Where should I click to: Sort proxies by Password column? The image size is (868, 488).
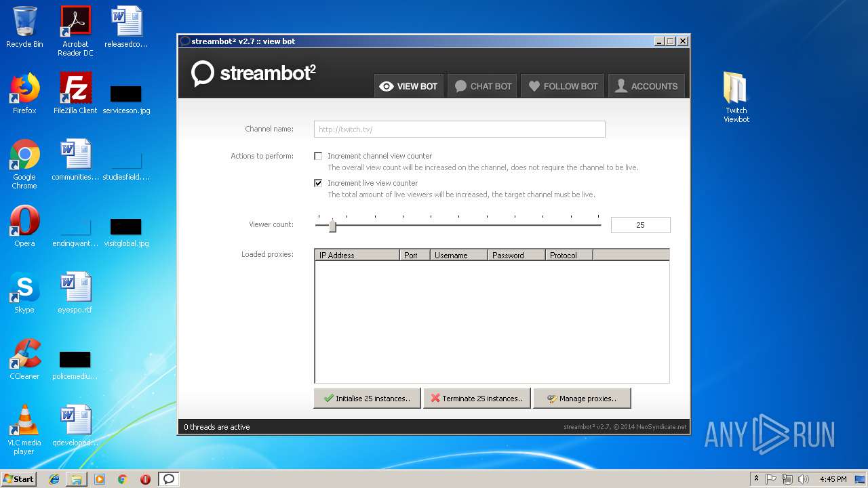(517, 256)
